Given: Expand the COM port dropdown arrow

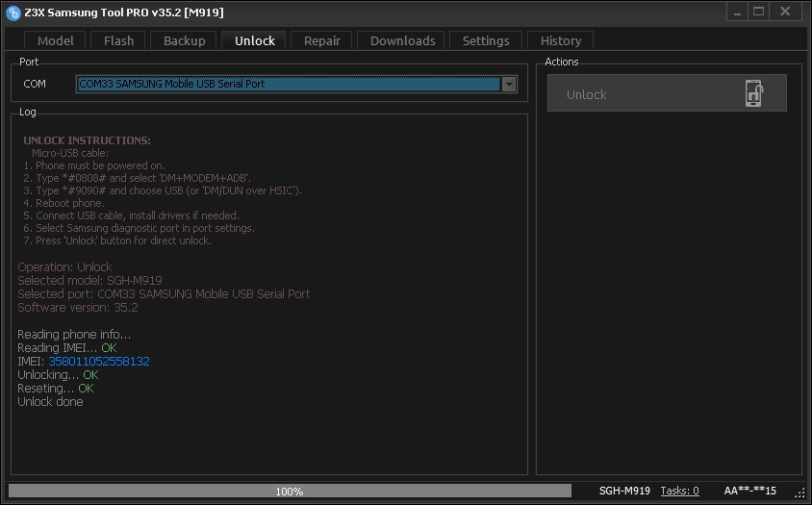Looking at the screenshot, I should pyautogui.click(x=509, y=84).
